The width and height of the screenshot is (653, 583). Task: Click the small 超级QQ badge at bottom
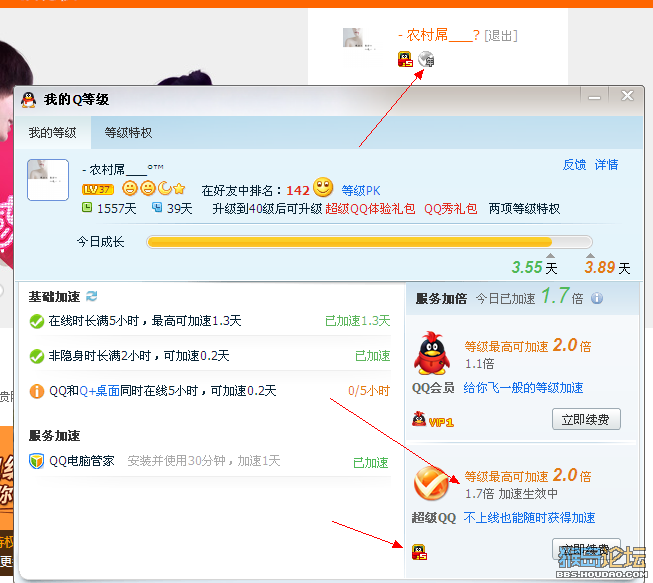[x=419, y=552]
